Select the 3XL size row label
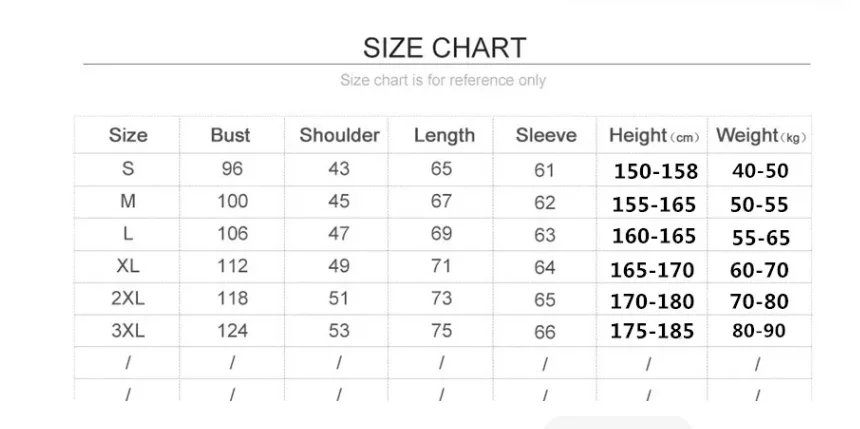860x429 pixels. coord(127,330)
